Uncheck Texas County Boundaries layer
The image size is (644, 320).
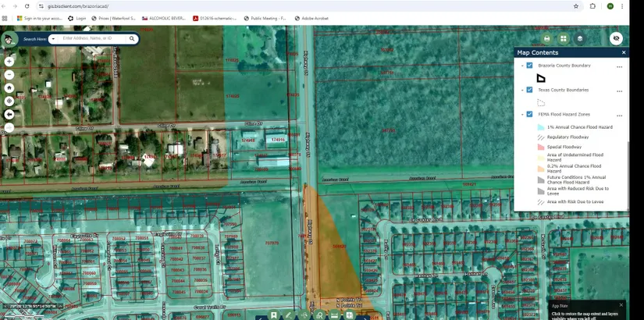529,90
